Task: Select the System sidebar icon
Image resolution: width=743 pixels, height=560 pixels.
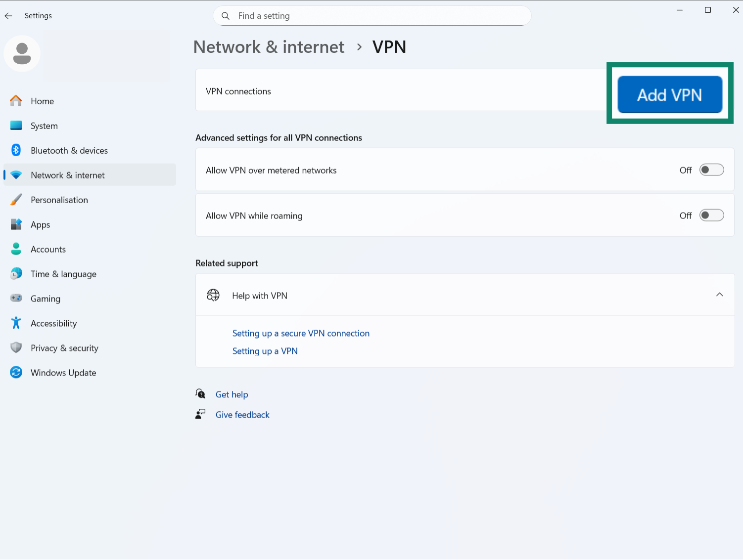Action: pyautogui.click(x=16, y=126)
